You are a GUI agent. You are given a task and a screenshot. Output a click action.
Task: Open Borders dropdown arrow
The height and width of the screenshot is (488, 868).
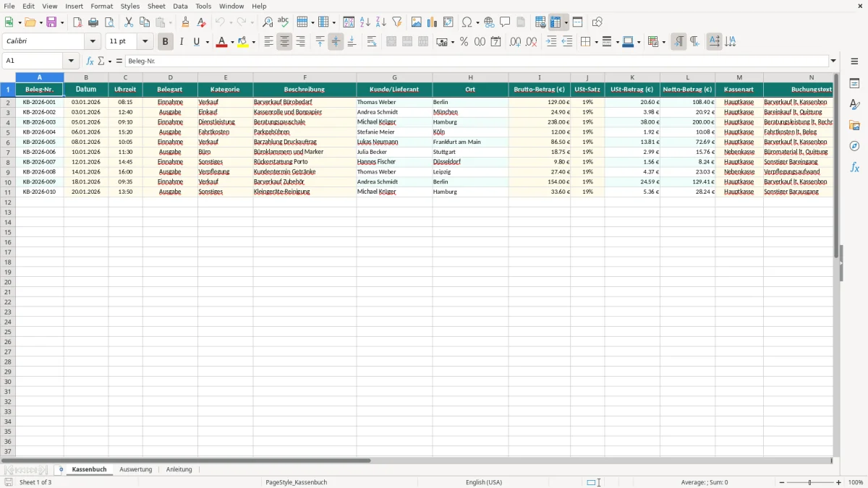596,42
